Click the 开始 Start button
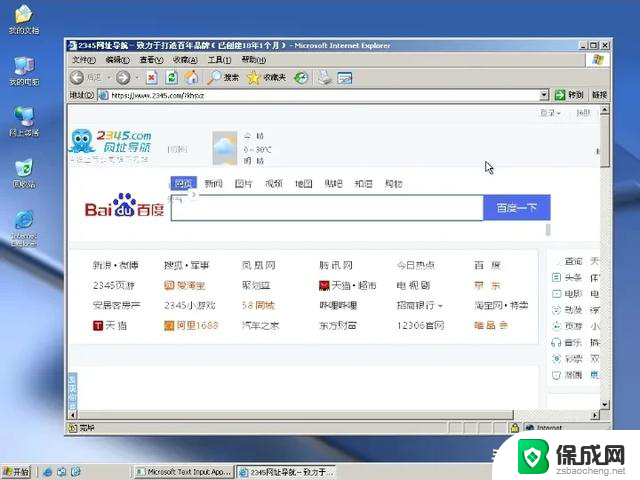Viewport: 640px width, 480px height. coord(16,471)
